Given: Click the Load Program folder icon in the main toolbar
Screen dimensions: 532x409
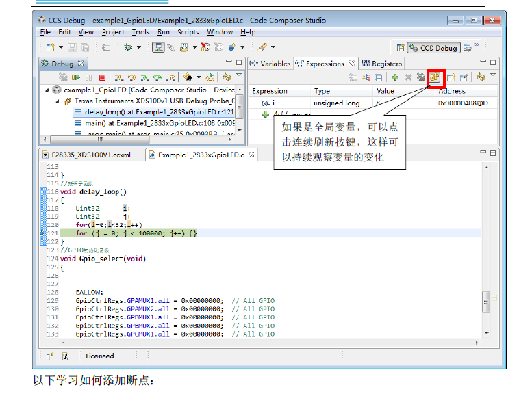Looking at the screenshot, I should tap(184, 47).
